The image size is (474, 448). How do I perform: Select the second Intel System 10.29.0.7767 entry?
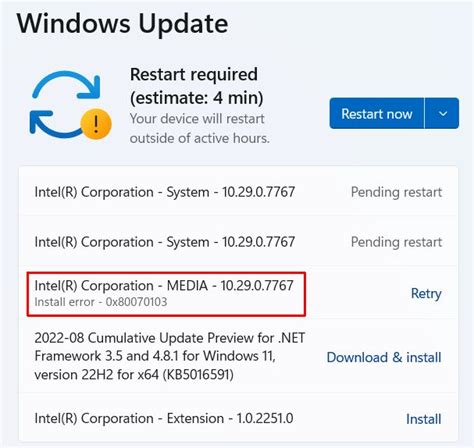(165, 242)
